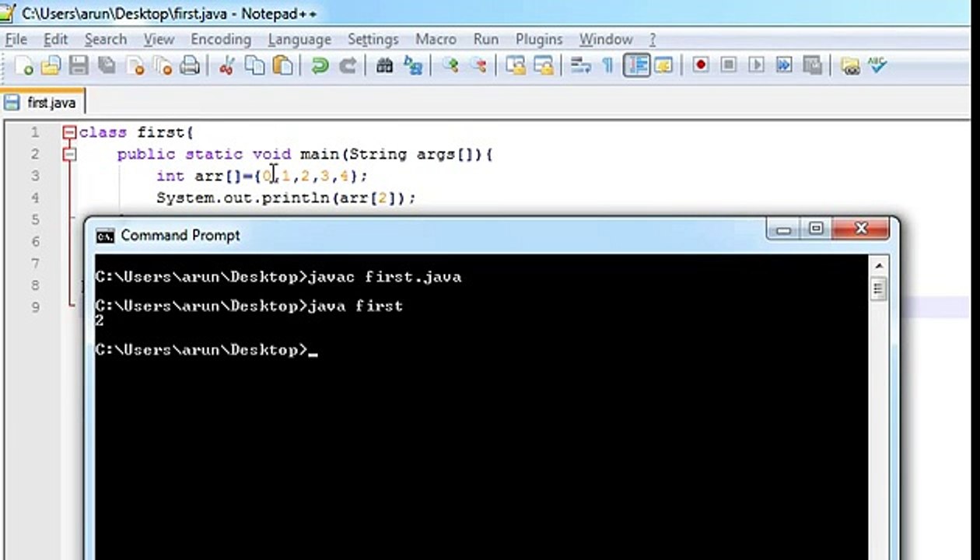Open Find with the binoculars icon

(x=384, y=66)
